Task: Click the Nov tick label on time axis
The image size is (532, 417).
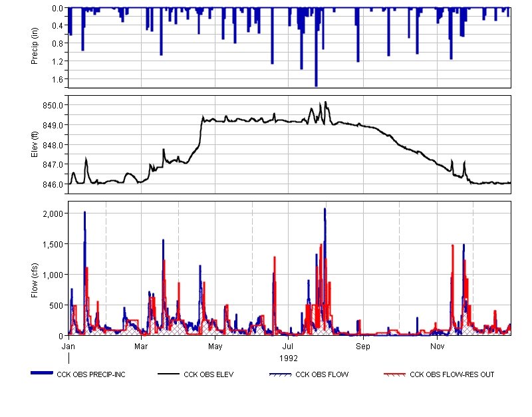Action: (x=438, y=347)
